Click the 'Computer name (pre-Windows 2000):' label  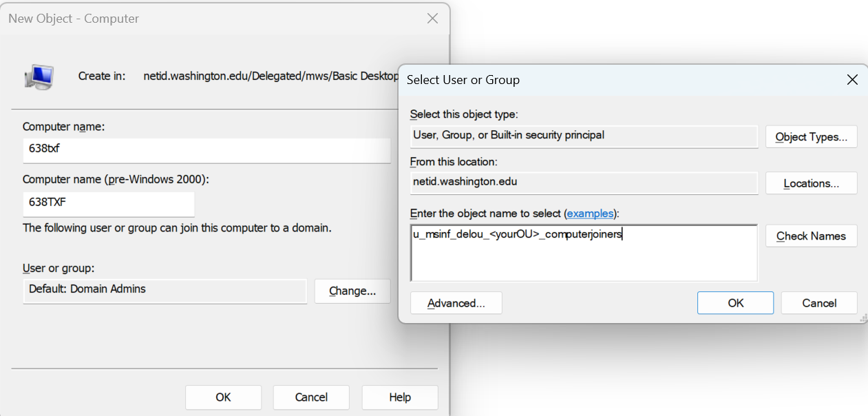click(x=116, y=179)
